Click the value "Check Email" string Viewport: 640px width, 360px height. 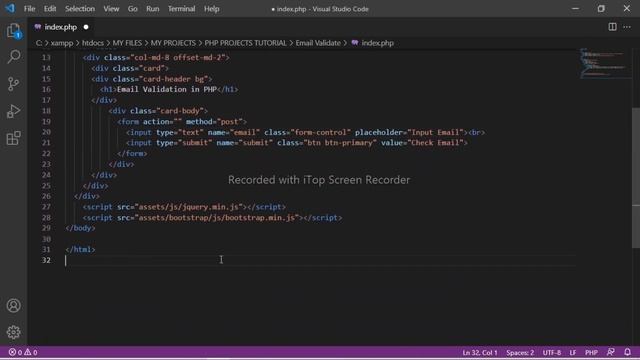tap(435, 143)
